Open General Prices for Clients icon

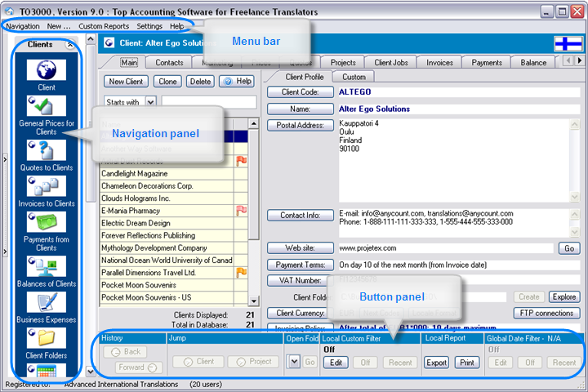[x=46, y=106]
